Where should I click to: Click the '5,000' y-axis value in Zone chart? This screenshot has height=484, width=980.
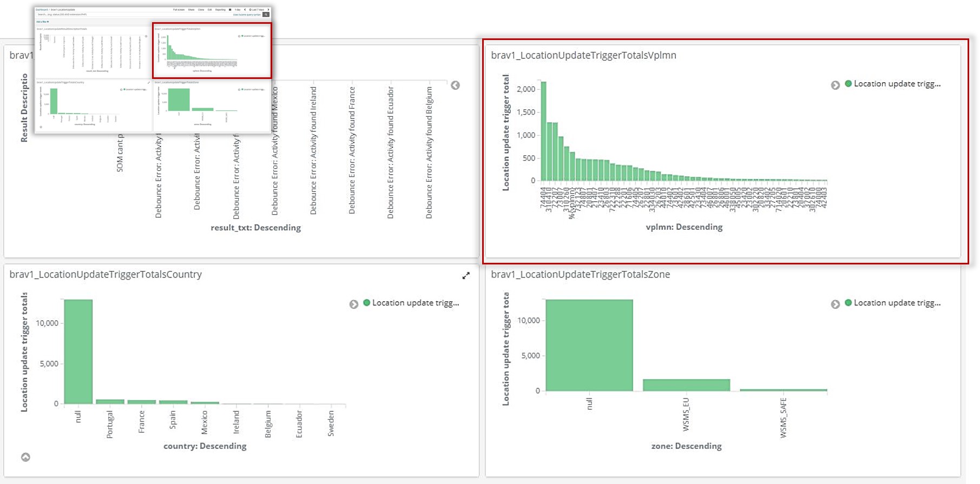[530, 356]
